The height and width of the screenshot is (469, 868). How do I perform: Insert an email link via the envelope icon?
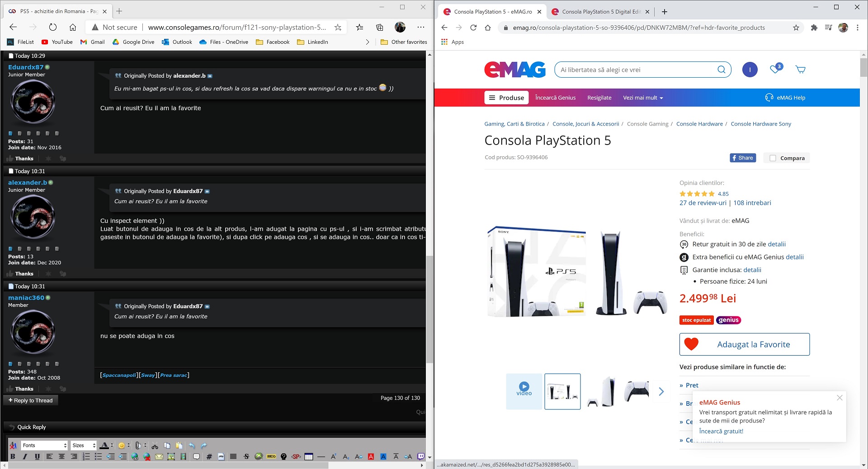(x=159, y=457)
